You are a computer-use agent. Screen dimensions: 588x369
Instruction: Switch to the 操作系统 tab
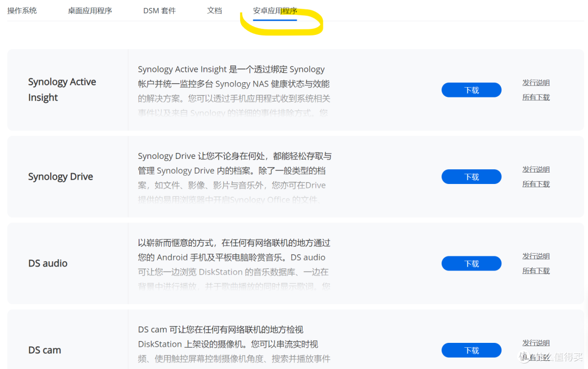[22, 10]
